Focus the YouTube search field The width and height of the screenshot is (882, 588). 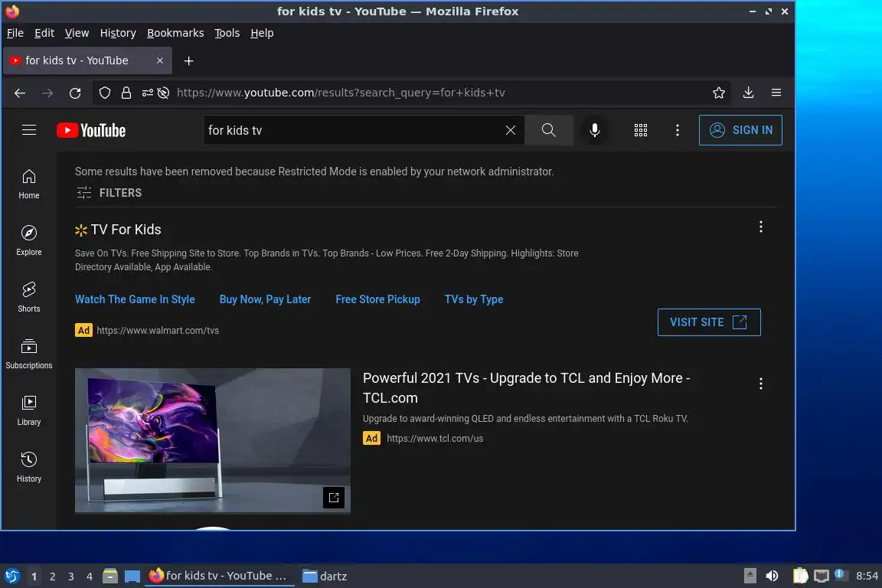354,130
